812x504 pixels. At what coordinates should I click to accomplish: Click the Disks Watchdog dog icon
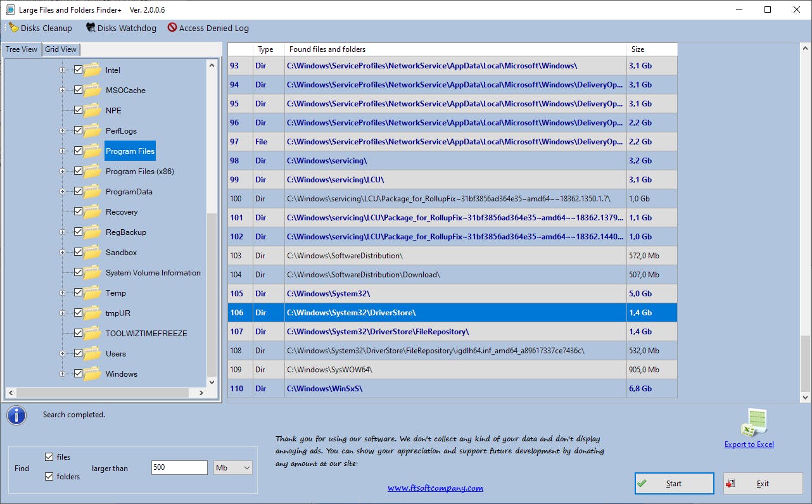91,27
